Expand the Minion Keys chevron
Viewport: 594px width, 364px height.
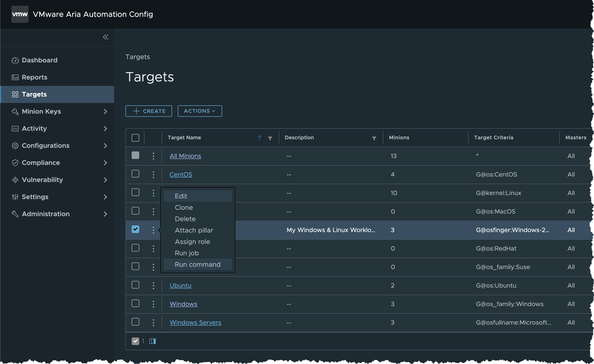105,112
